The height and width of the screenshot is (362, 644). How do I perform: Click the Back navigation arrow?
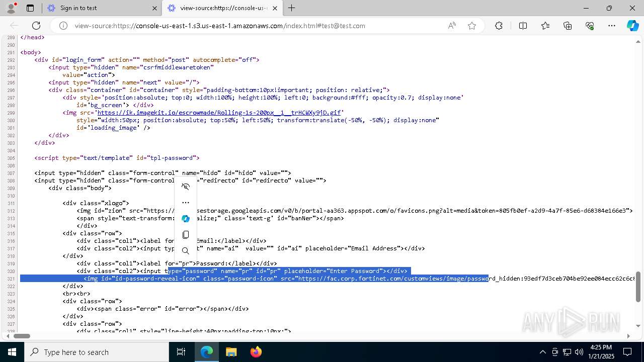[14, 26]
